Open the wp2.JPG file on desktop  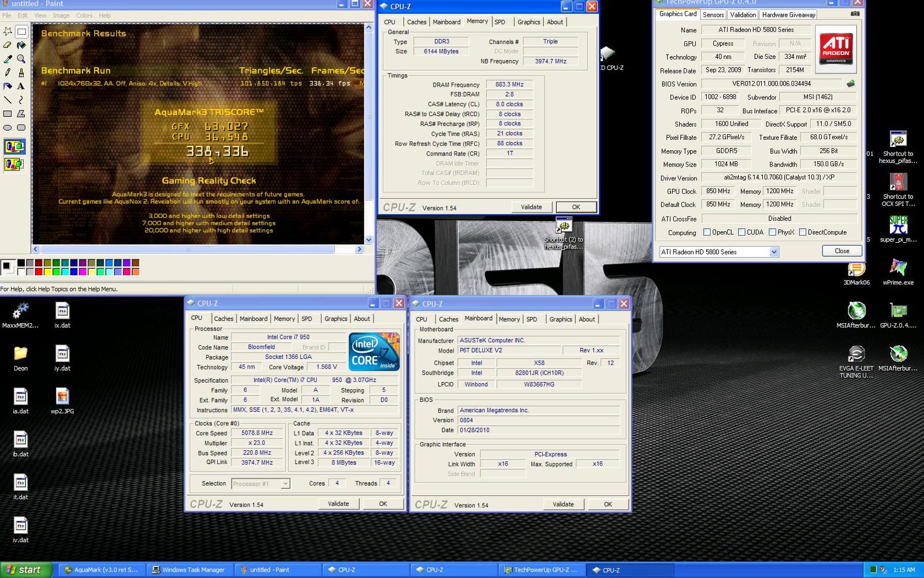coord(62,401)
